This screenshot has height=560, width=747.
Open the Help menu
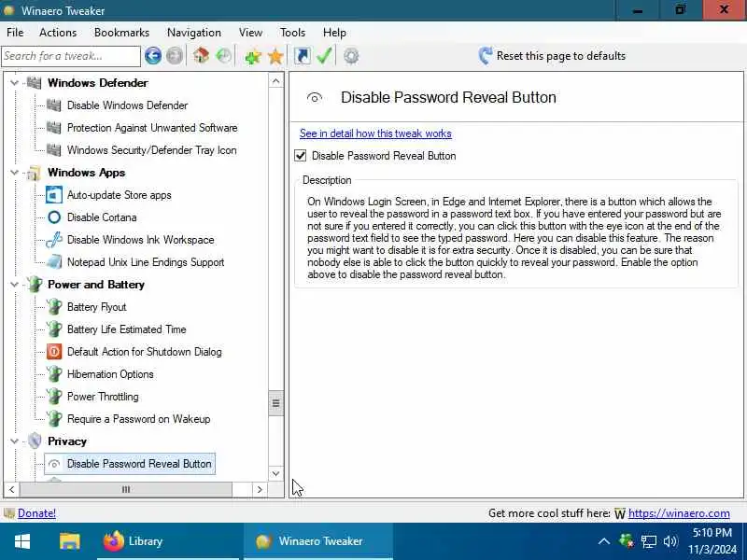tap(334, 33)
